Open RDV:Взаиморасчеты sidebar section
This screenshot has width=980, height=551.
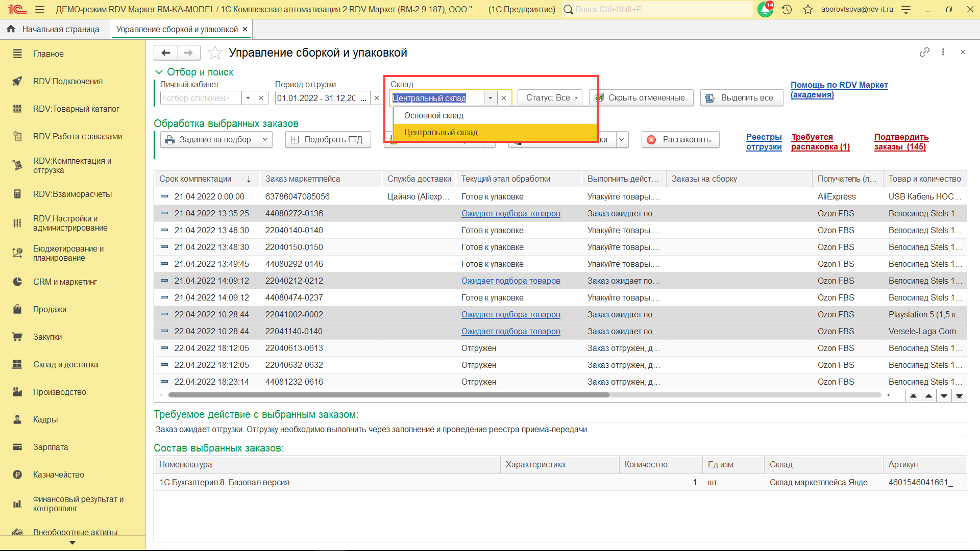click(72, 194)
